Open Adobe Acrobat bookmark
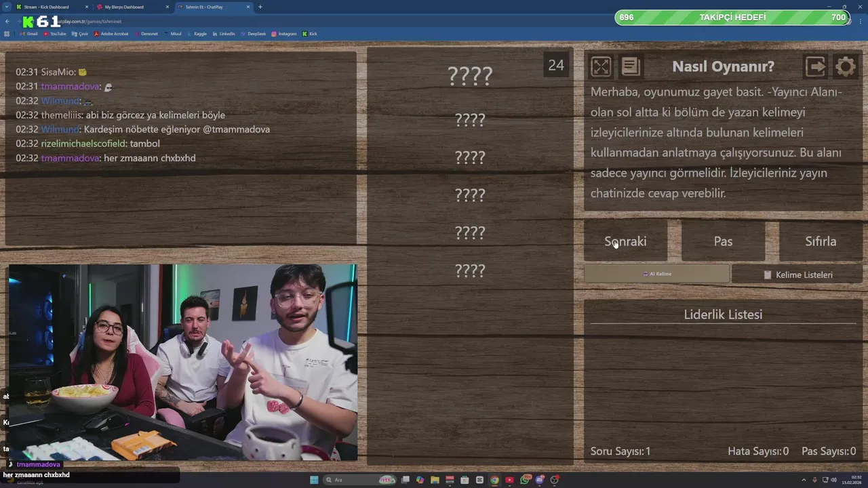The width and height of the screenshot is (868, 488). pos(111,34)
